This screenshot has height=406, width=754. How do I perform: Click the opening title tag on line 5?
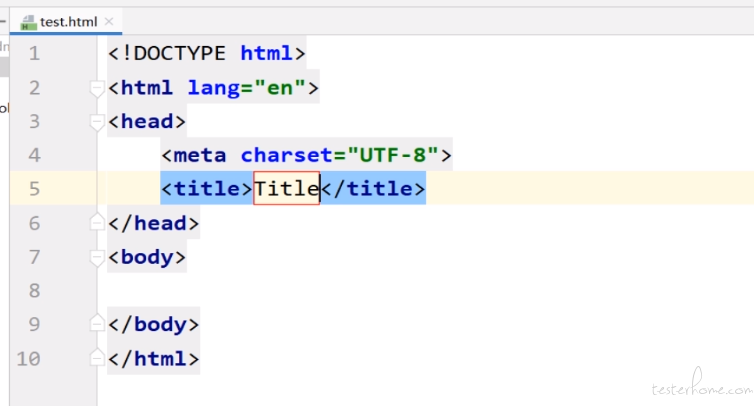click(207, 188)
